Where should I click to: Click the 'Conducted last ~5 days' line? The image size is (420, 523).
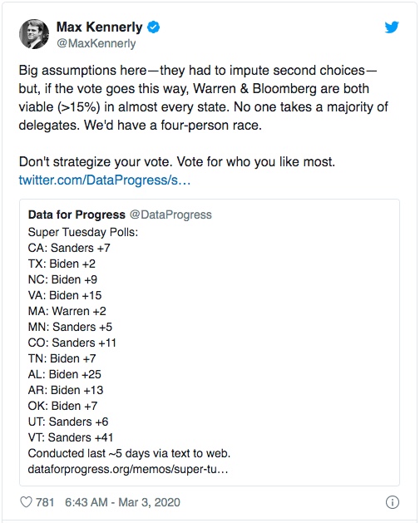(x=129, y=453)
